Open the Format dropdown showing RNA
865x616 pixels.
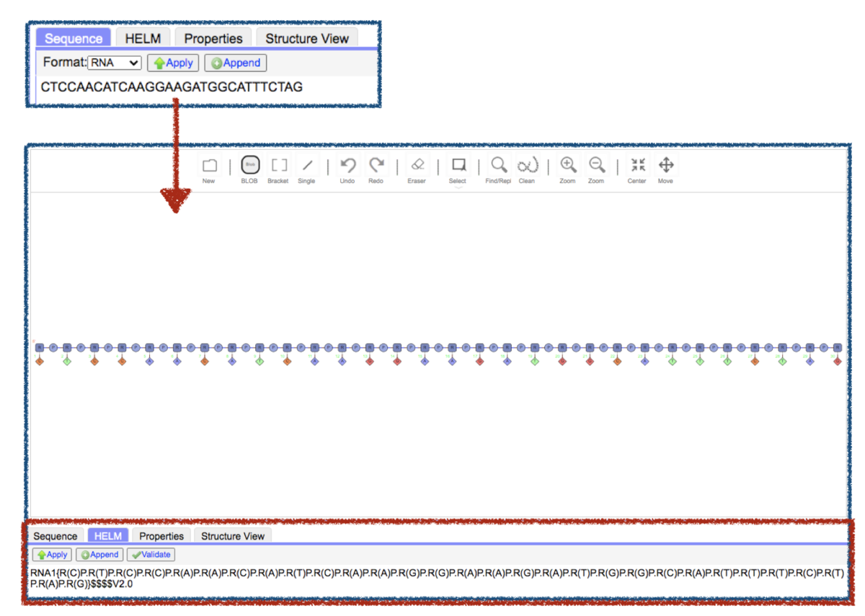[x=115, y=63]
